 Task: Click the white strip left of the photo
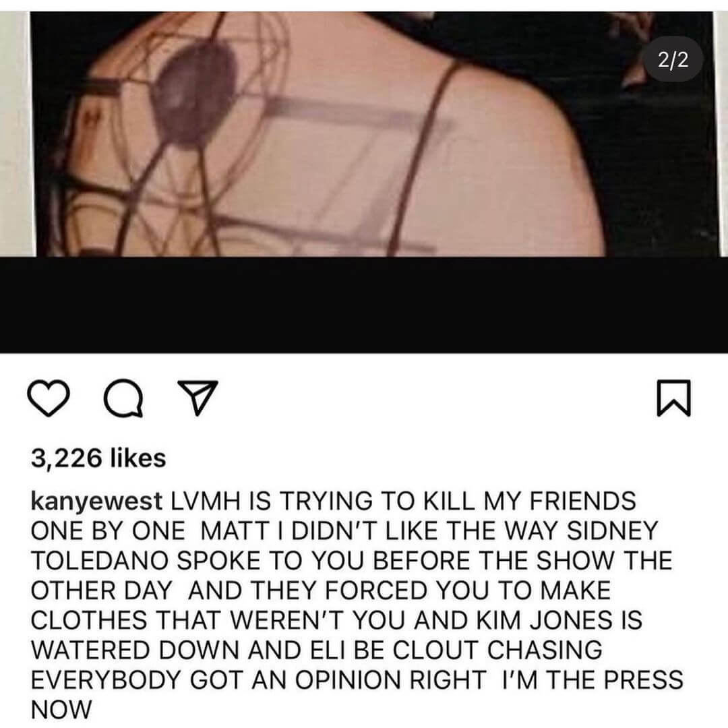16,133
